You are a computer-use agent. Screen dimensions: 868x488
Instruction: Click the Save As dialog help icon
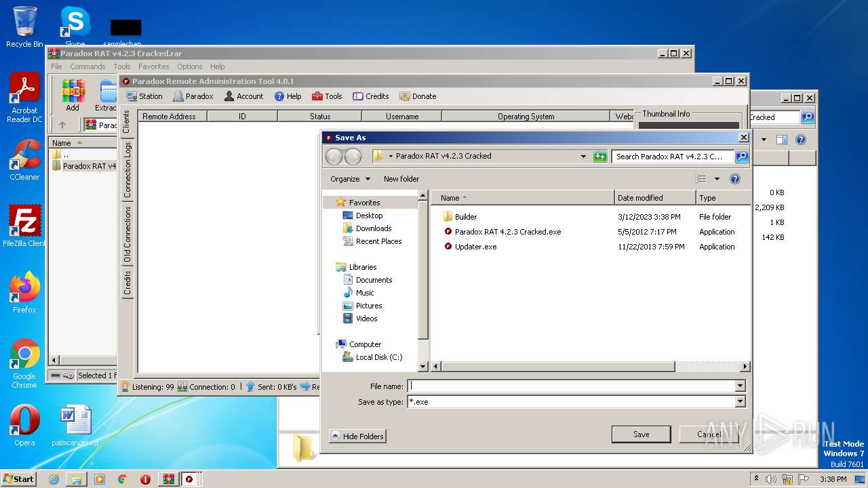pyautogui.click(x=734, y=179)
